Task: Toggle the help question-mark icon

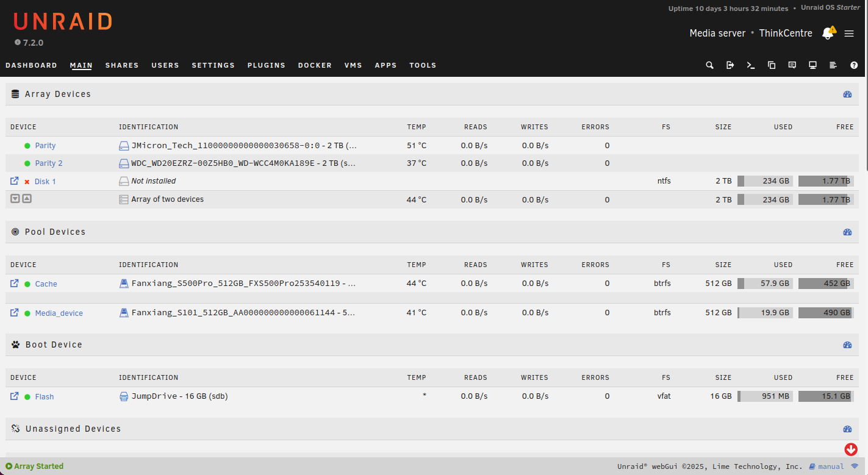Action: click(854, 65)
